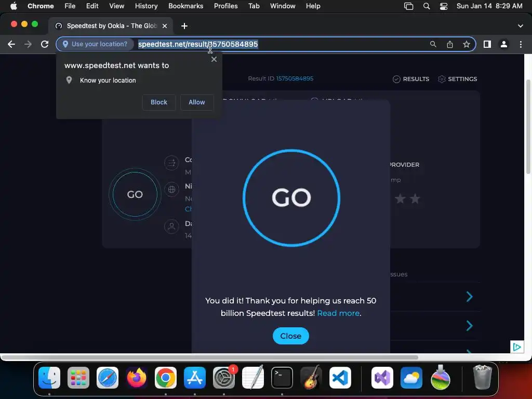532x399 pixels.
Task: Expand the second issues row chevron
Action: 470,326
